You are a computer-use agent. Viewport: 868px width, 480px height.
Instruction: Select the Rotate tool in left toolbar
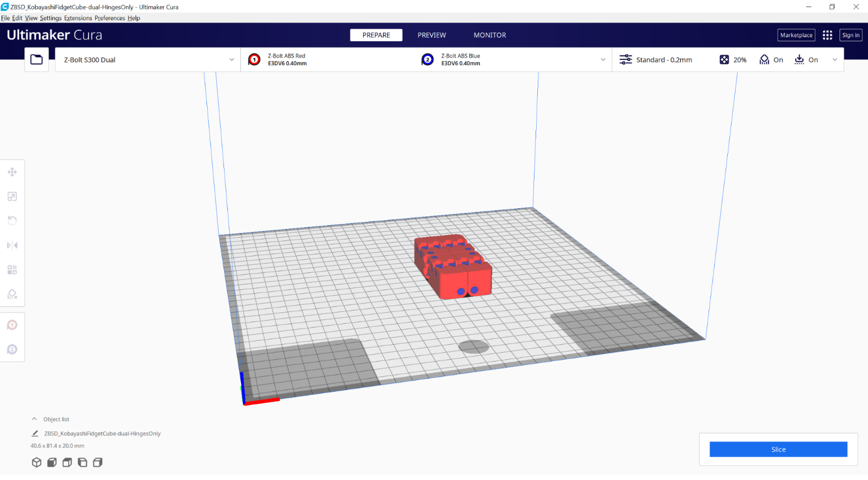12,221
